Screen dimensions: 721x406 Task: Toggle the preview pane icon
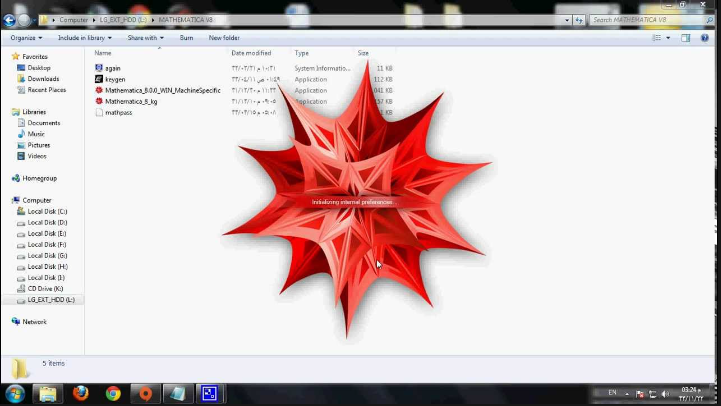click(686, 38)
